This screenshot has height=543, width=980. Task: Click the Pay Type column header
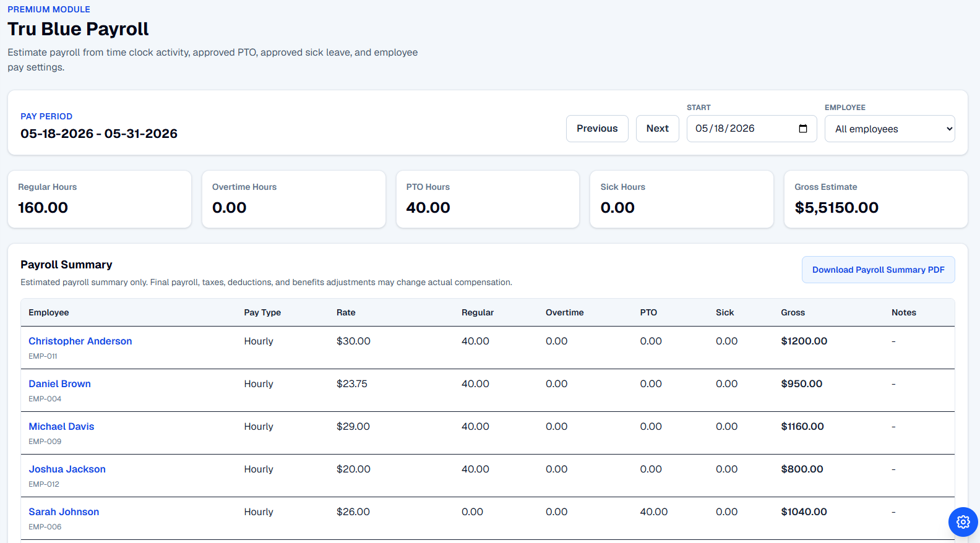pyautogui.click(x=262, y=312)
